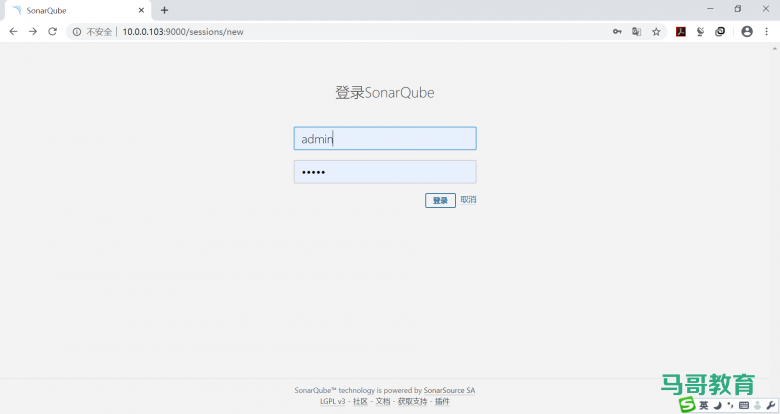
Task: Minimize the Chrome window
Action: tap(710, 8)
